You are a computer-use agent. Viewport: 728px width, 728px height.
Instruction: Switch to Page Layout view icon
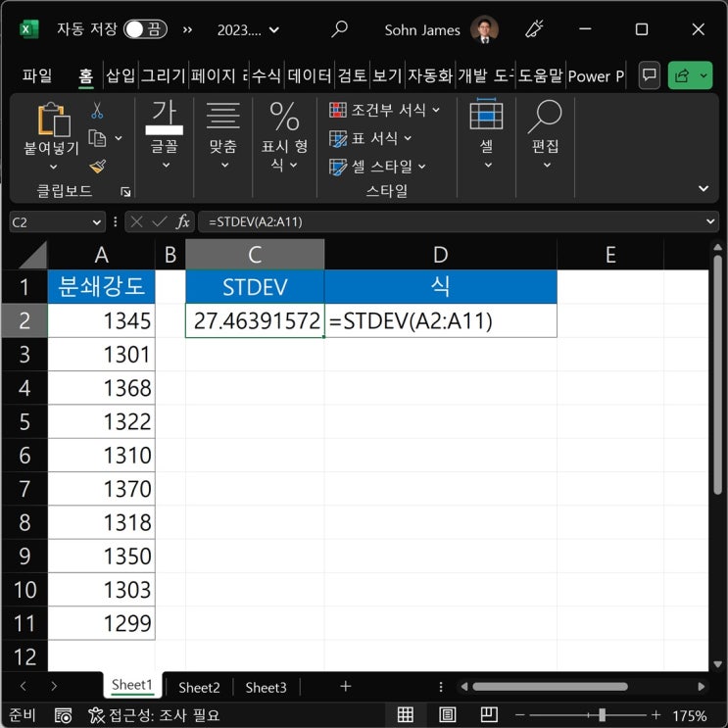point(447,714)
